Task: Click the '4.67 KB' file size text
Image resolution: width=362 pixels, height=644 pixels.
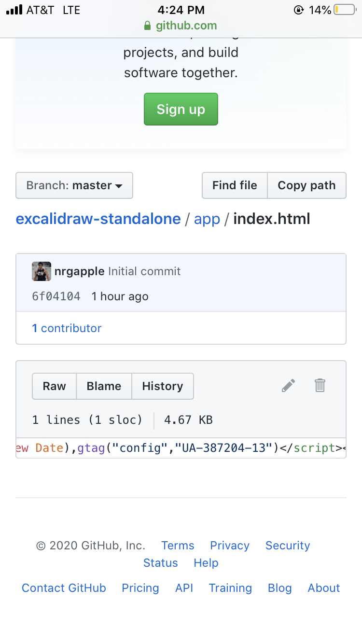Action: click(188, 420)
